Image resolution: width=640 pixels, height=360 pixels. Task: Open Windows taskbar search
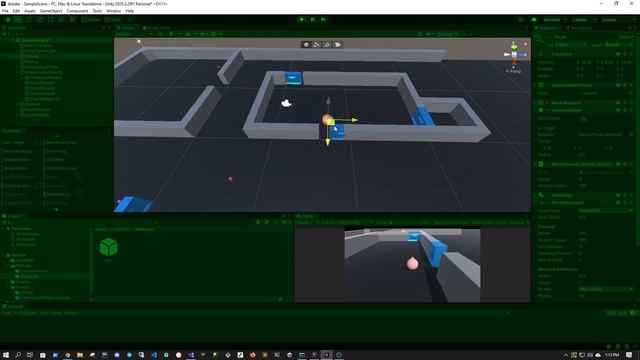click(x=18, y=355)
